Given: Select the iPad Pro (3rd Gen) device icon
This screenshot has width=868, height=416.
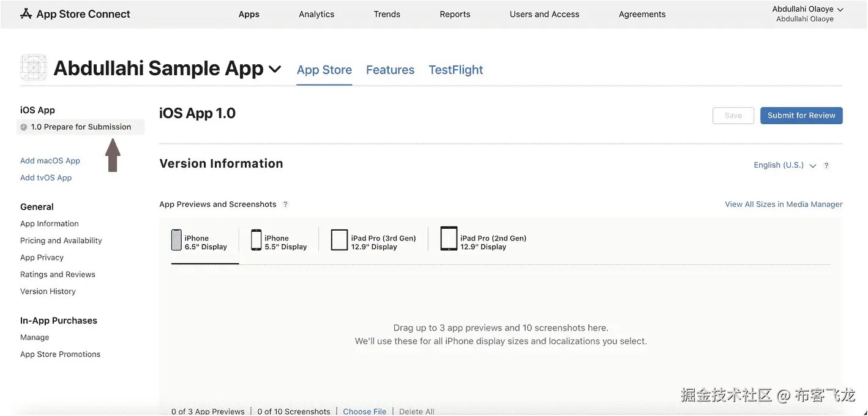Looking at the screenshot, I should [339, 240].
